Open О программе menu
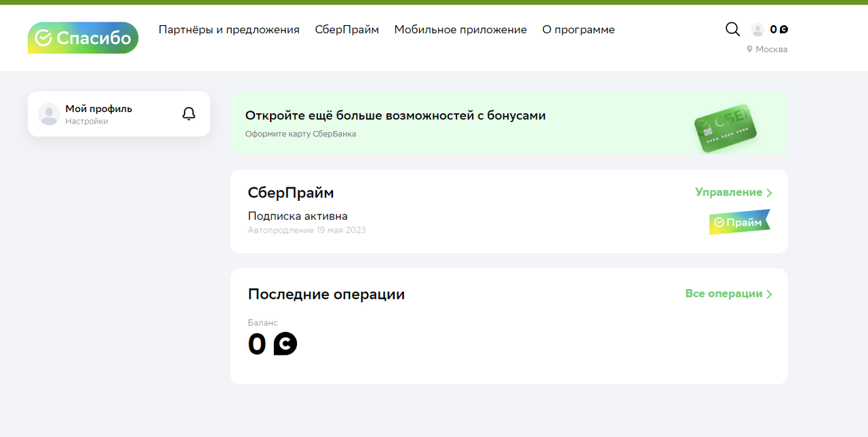868x437 pixels. [x=578, y=30]
